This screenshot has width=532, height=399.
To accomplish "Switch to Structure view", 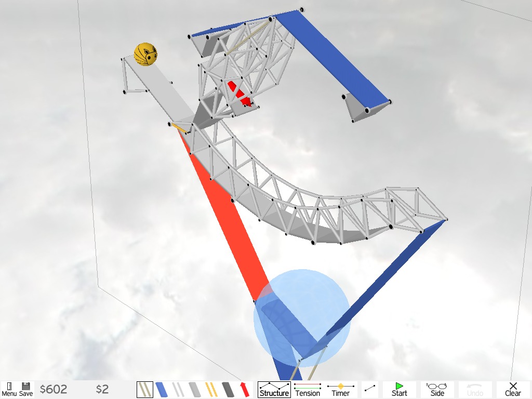I will click(x=274, y=390).
